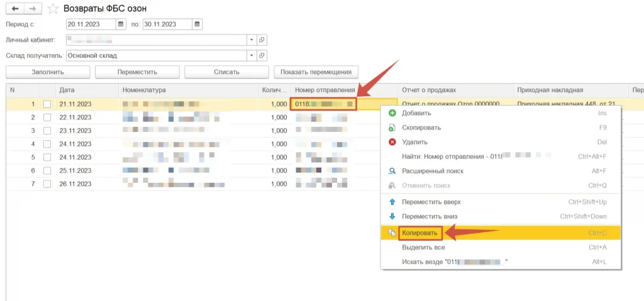The width and height of the screenshot is (644, 301).
Task: Enable the checkbox for the 23.11.2023 row
Action: click(x=47, y=131)
